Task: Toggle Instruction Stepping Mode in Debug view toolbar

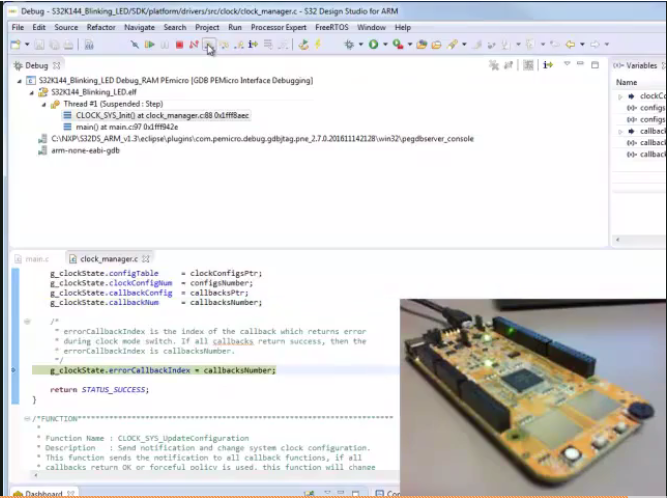Action: click(x=548, y=65)
